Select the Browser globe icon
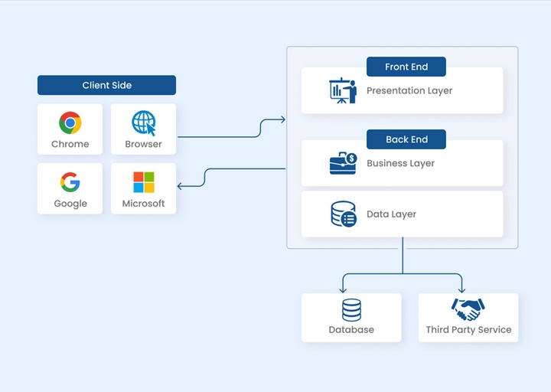The image size is (551, 392). [143, 122]
